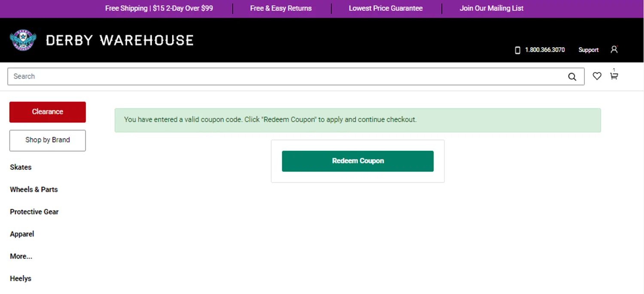Open the wishlist heart icon
Screen dimensions: 644x294
coord(597,76)
